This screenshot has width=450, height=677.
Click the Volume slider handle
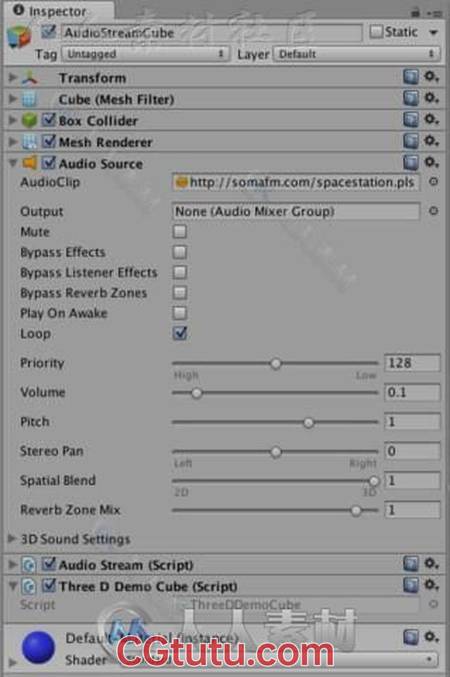tap(196, 393)
